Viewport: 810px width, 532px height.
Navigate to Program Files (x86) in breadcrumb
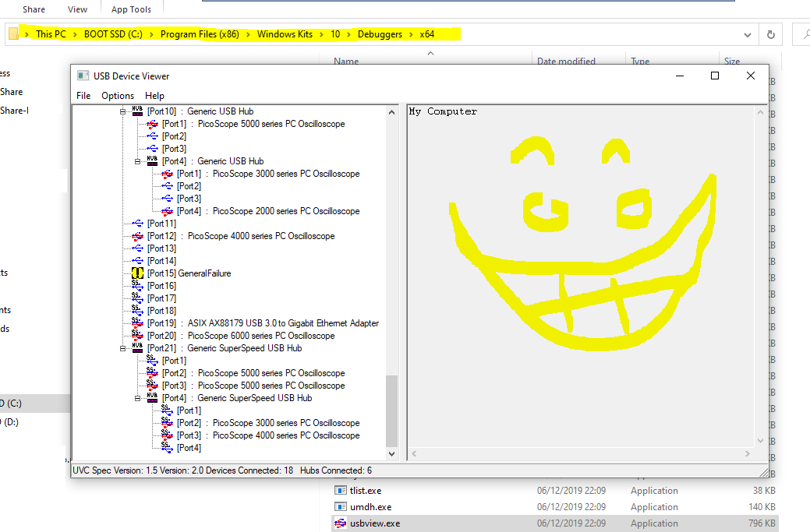(x=200, y=34)
